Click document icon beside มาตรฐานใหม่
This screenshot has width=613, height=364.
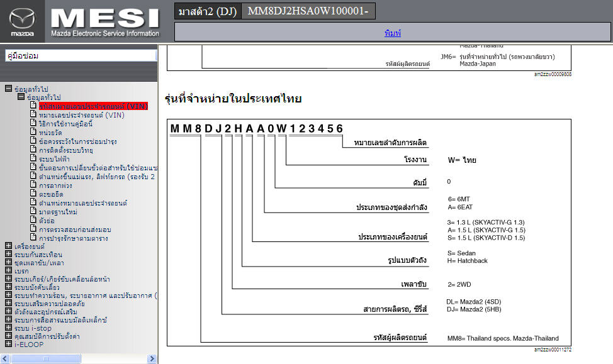click(33, 211)
